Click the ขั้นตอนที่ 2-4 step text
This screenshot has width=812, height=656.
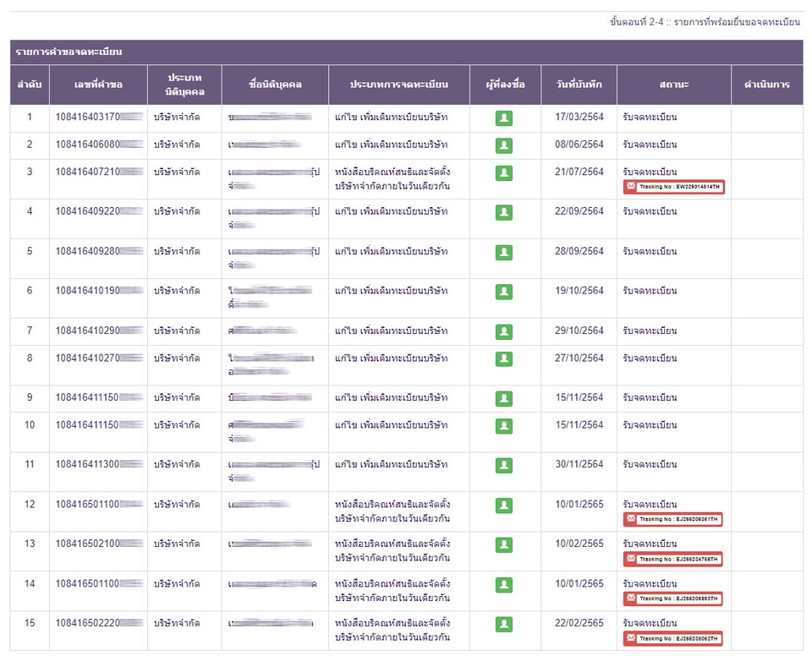coord(705,22)
